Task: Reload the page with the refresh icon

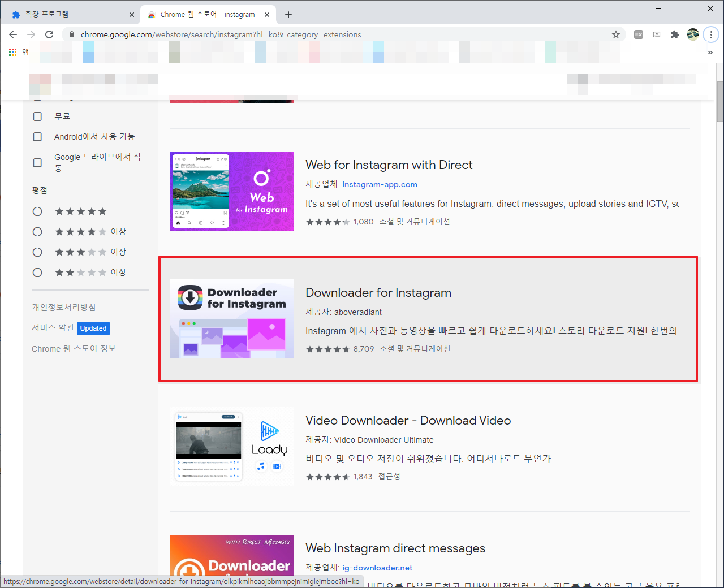Action: 49,34
